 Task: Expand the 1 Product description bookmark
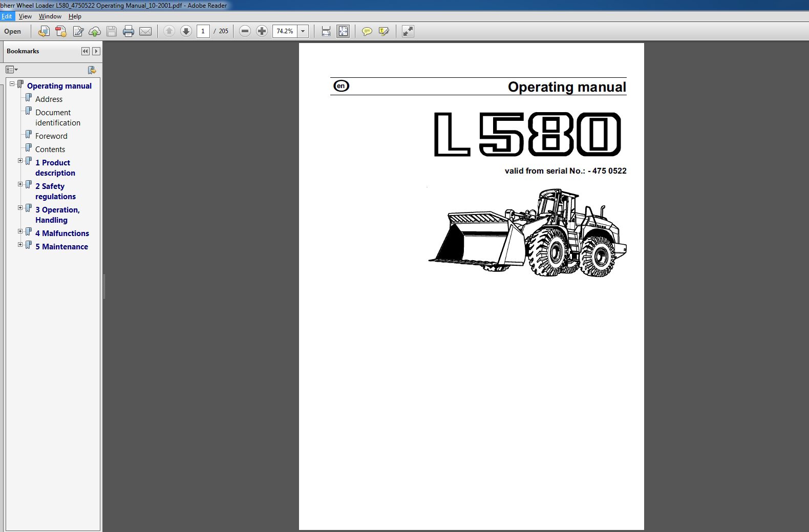(20, 160)
